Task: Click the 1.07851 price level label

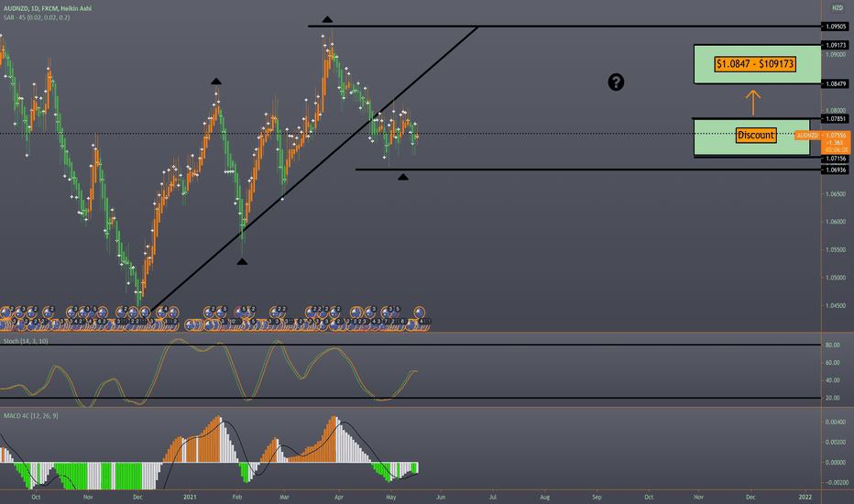Action: (x=836, y=119)
